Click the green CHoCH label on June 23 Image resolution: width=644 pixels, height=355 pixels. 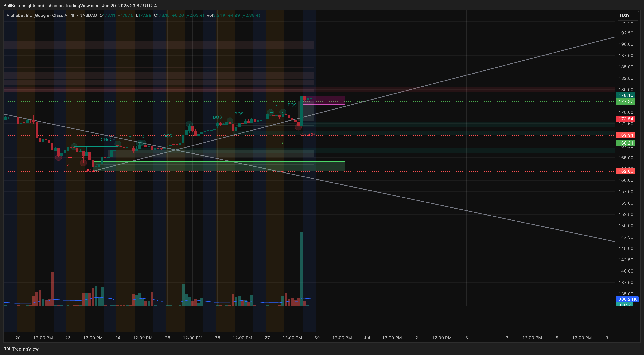click(x=108, y=139)
